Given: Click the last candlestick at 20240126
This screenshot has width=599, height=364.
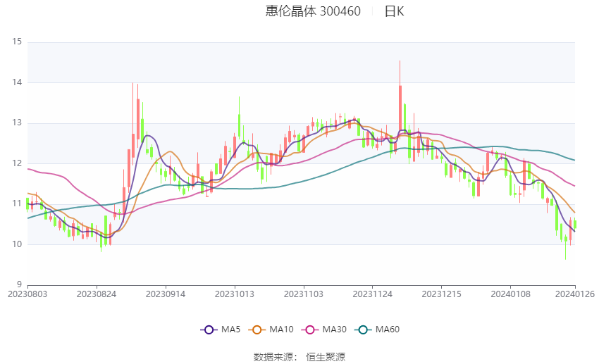Looking at the screenshot, I should pos(575,225).
